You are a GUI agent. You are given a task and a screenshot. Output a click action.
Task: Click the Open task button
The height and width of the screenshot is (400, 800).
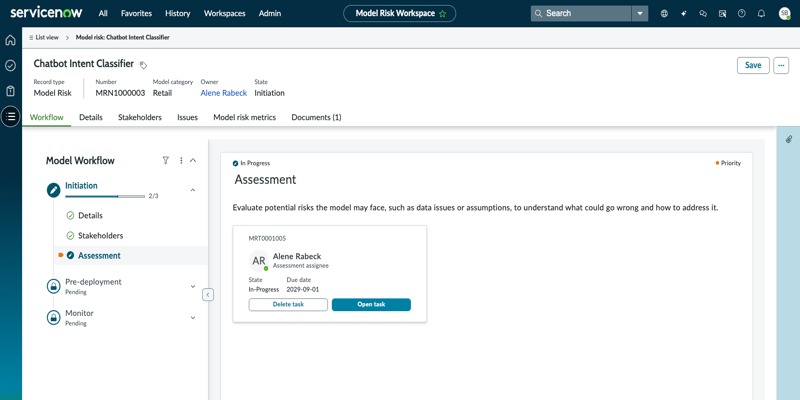coord(371,305)
